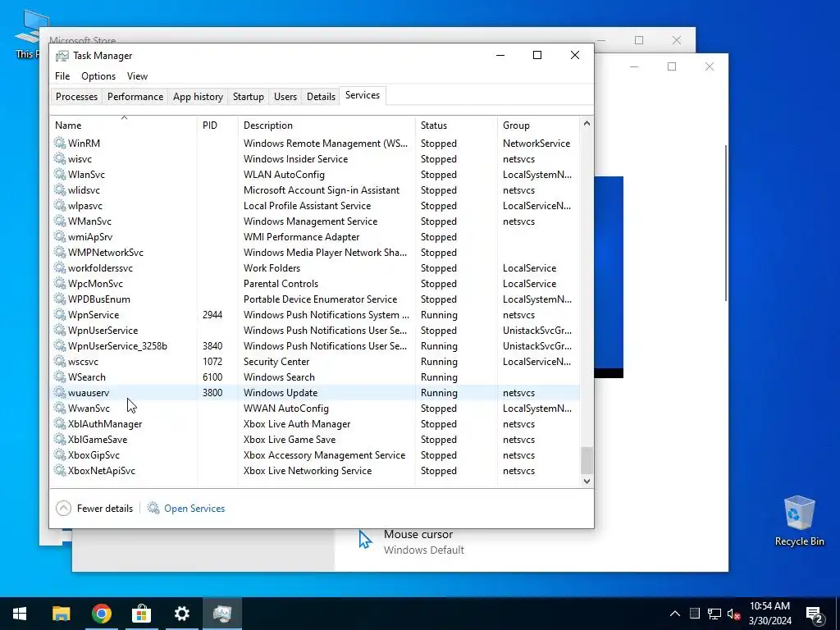This screenshot has height=630, width=840.
Task: Click the 'Parental Controls' description cell
Action: click(x=281, y=283)
